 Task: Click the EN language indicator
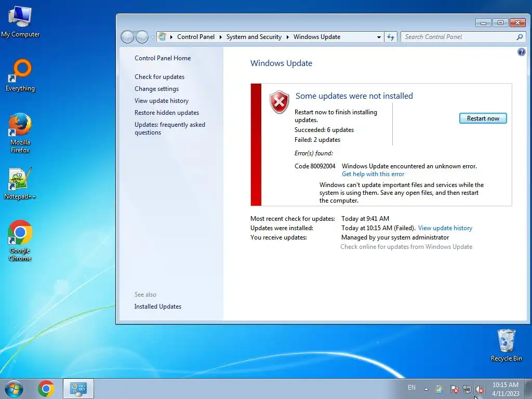411,388
